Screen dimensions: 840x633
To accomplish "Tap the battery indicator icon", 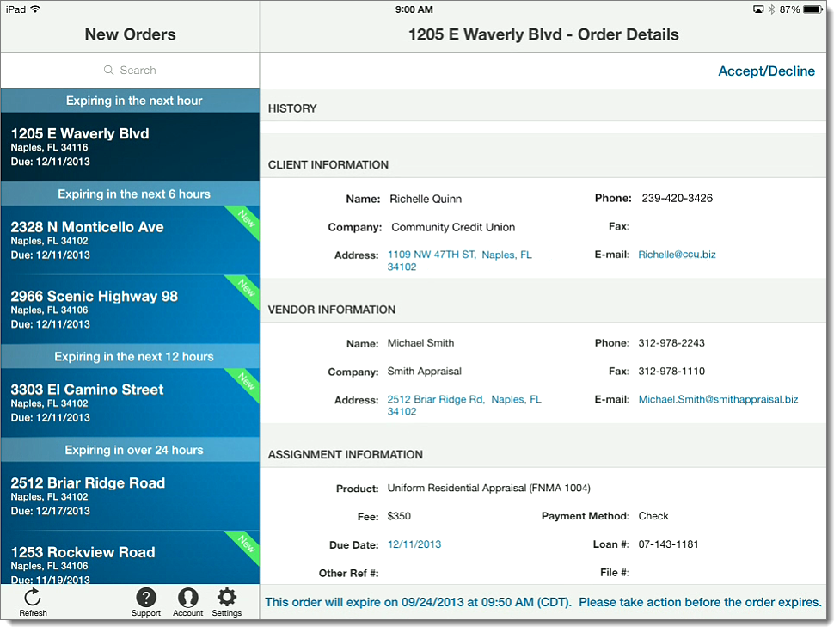I will [x=812, y=9].
